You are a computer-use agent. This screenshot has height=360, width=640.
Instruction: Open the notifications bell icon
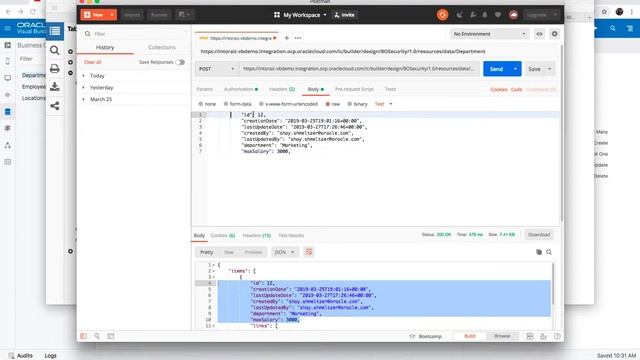pyautogui.click(x=485, y=15)
